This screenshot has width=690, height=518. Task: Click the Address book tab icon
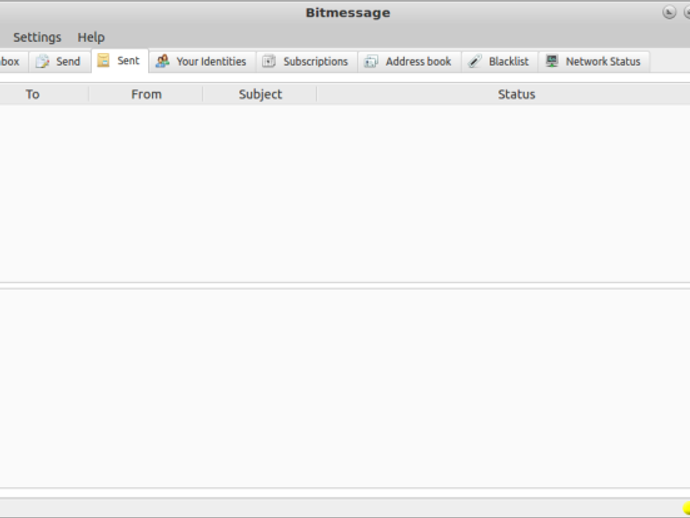[371, 61]
